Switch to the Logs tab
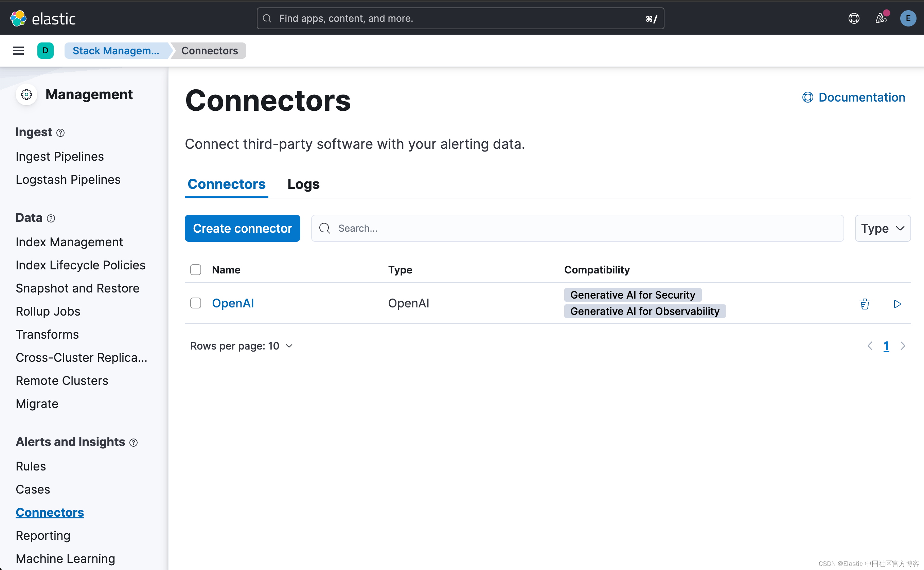The height and width of the screenshot is (570, 924). pyautogui.click(x=303, y=184)
